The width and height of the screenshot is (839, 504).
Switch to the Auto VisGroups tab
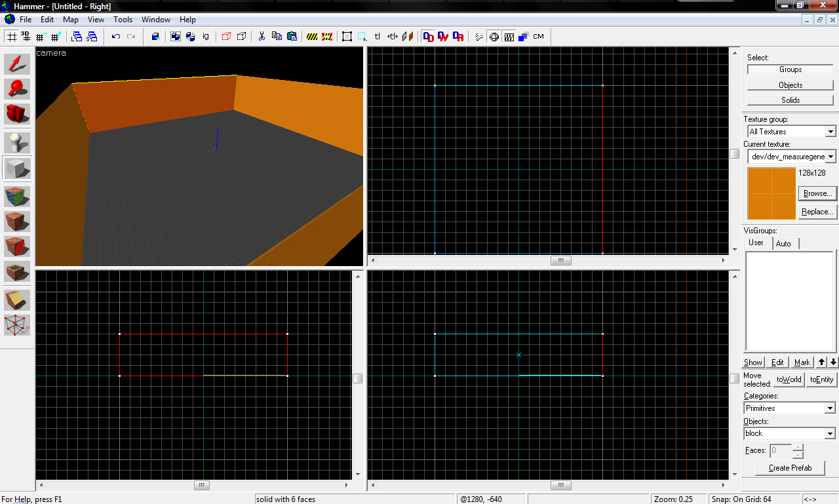[783, 243]
